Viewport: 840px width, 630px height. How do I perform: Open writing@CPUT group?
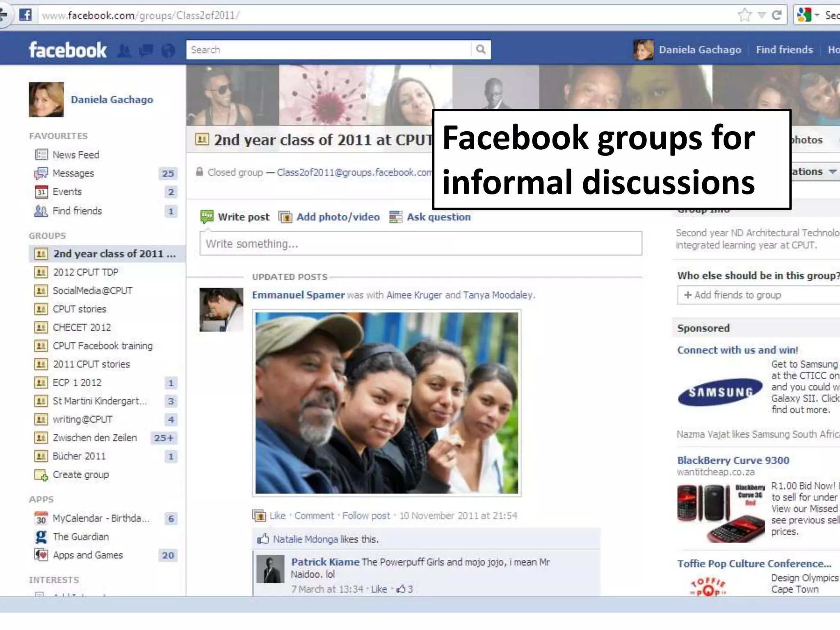[82, 419]
